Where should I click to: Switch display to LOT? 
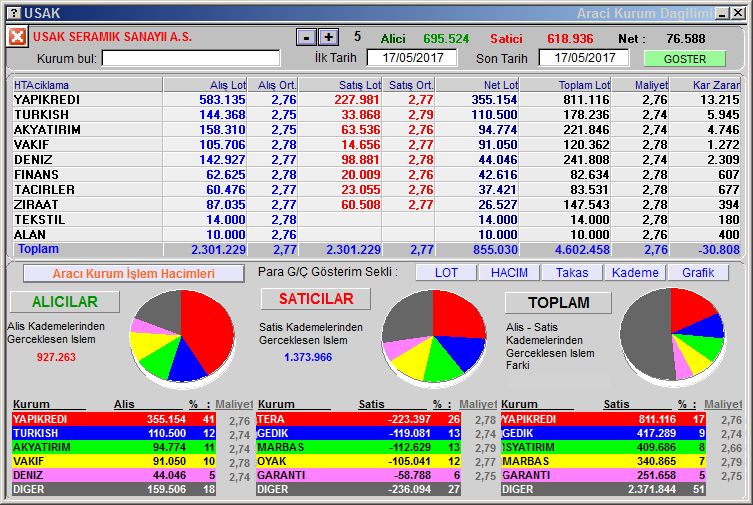(446, 273)
